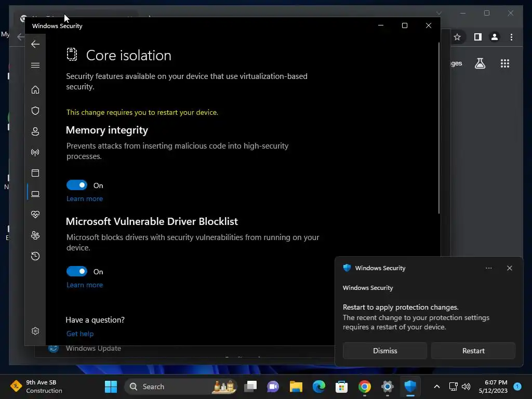This screenshot has width=532, height=399.
Task: Close the Windows Security notification toast
Action: click(510, 268)
